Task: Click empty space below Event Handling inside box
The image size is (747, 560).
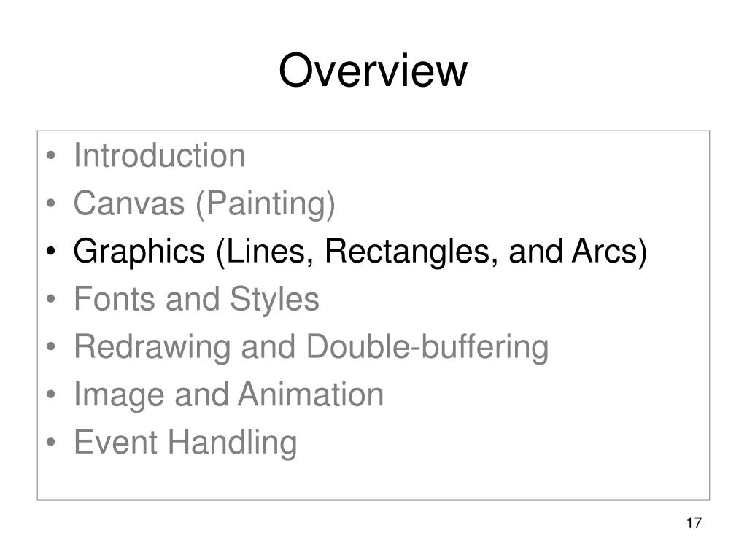Action: coord(373,481)
